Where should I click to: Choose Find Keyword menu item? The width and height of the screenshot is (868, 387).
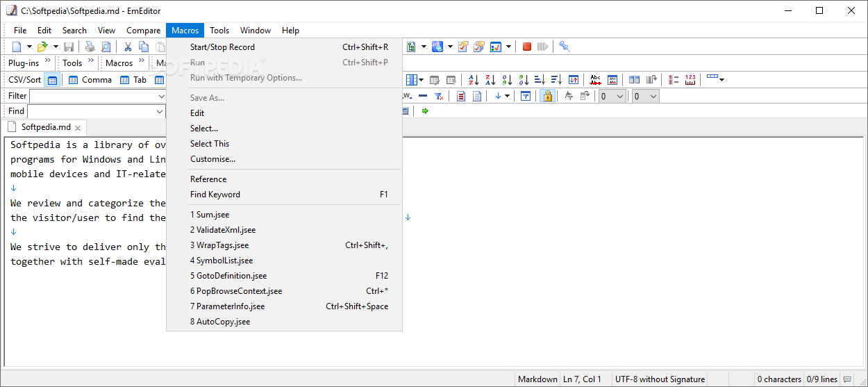[x=284, y=195]
